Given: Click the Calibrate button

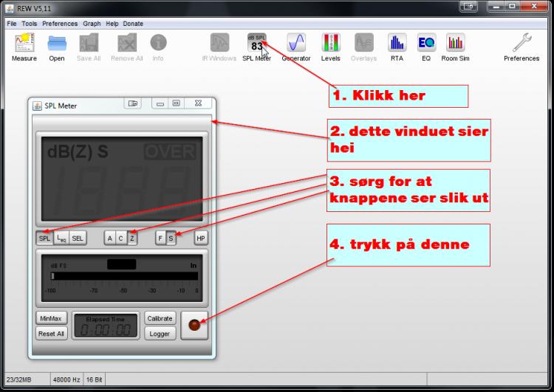Looking at the screenshot, I should (160, 318).
